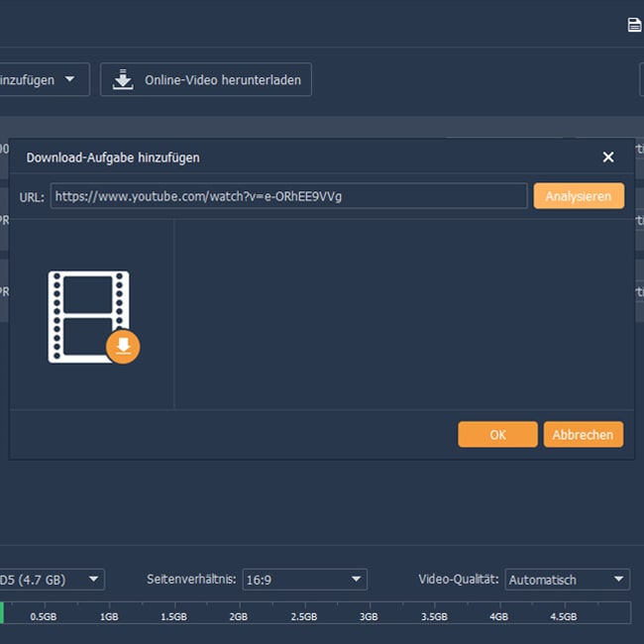
Task: Click the Download-Aufgabe hinzufügen dialog title
Action: coord(113,158)
